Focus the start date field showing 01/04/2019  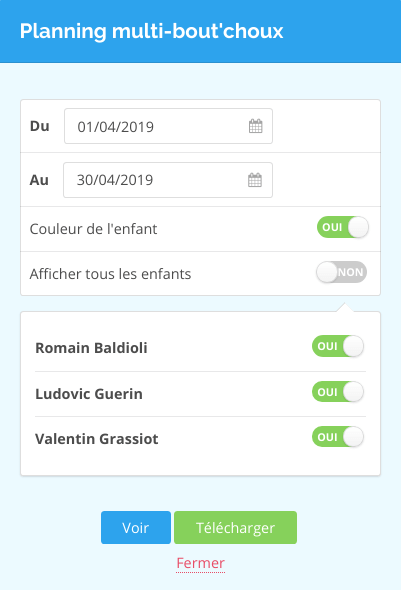click(168, 126)
